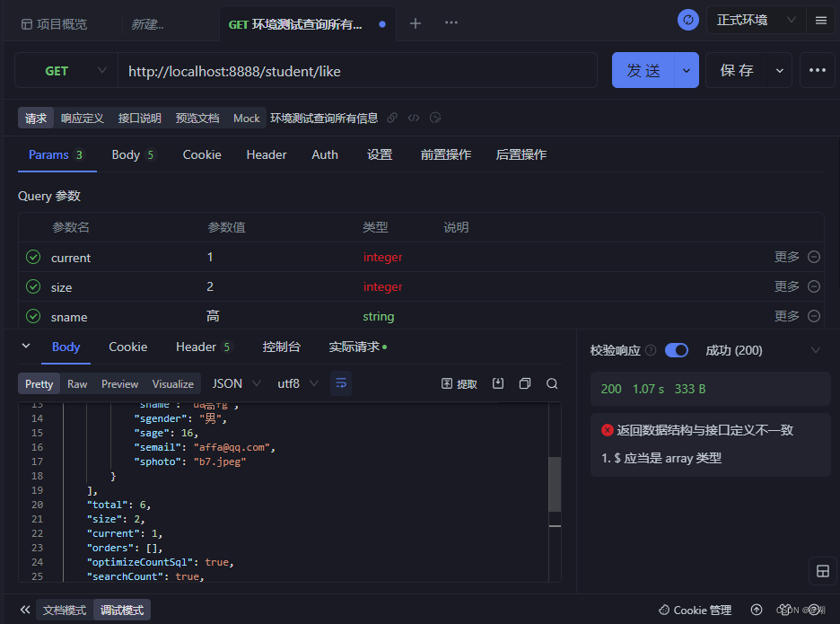Click the sync refresh icon beside environment selector
The image size is (840, 624).
coord(687,21)
